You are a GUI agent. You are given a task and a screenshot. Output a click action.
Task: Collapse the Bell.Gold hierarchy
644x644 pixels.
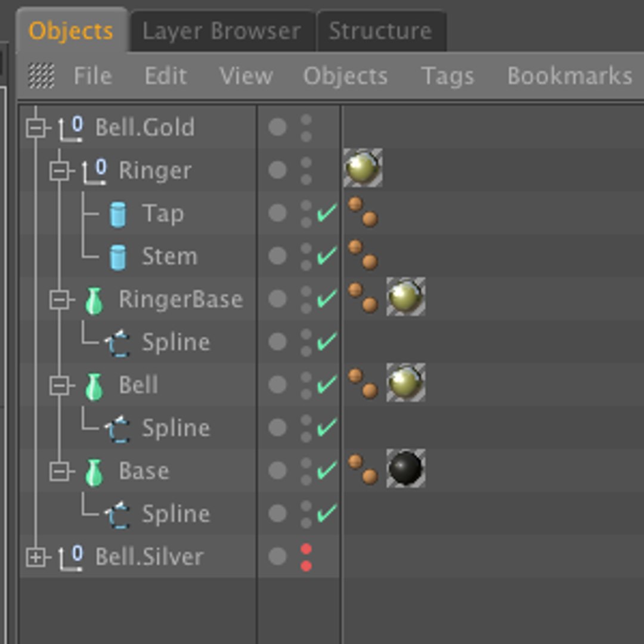36,128
